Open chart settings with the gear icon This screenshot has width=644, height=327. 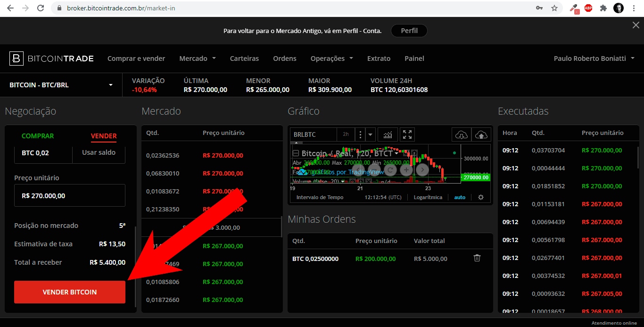(x=481, y=197)
